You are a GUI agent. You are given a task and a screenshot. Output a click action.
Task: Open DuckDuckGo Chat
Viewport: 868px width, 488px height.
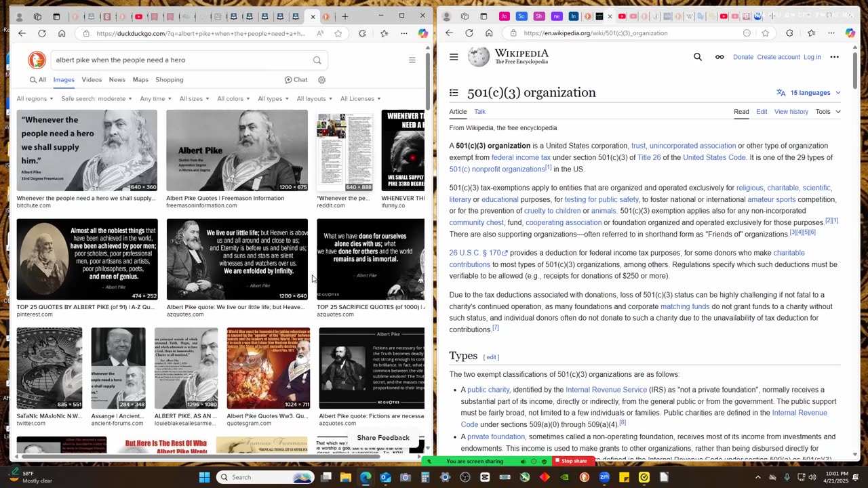(296, 80)
